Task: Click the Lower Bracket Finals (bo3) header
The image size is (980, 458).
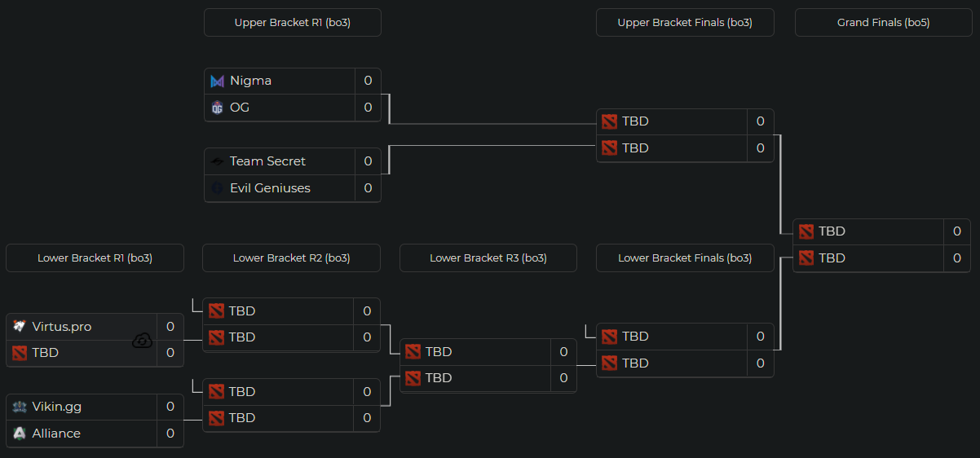Action: [685, 258]
